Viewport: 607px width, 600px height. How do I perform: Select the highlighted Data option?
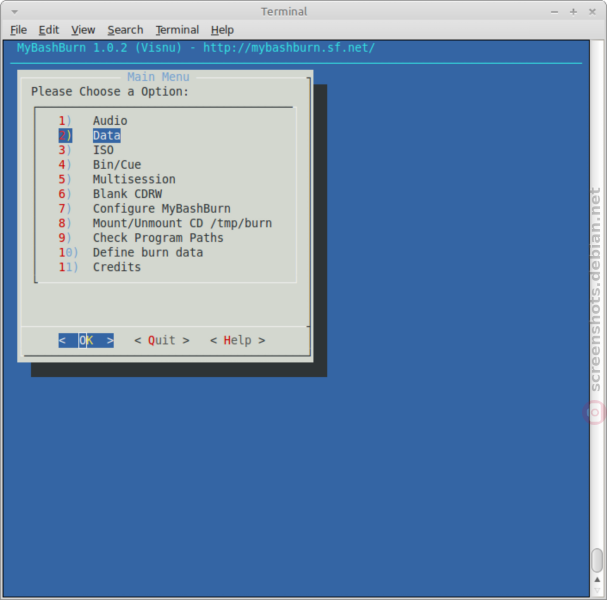(89, 135)
